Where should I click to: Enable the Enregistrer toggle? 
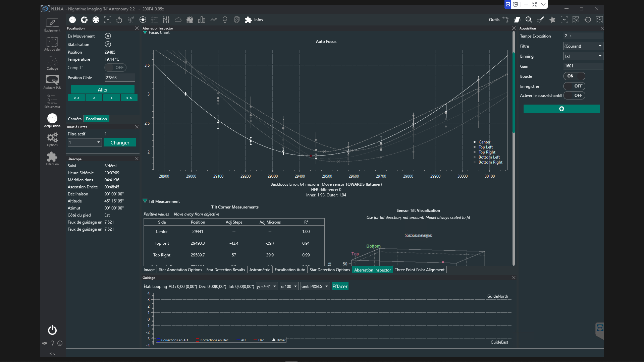click(574, 86)
